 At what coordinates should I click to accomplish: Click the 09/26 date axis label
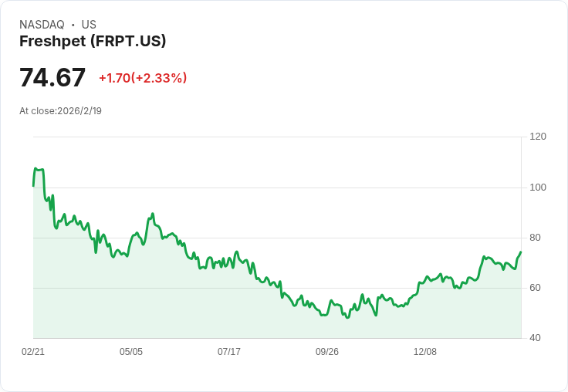[x=327, y=352]
